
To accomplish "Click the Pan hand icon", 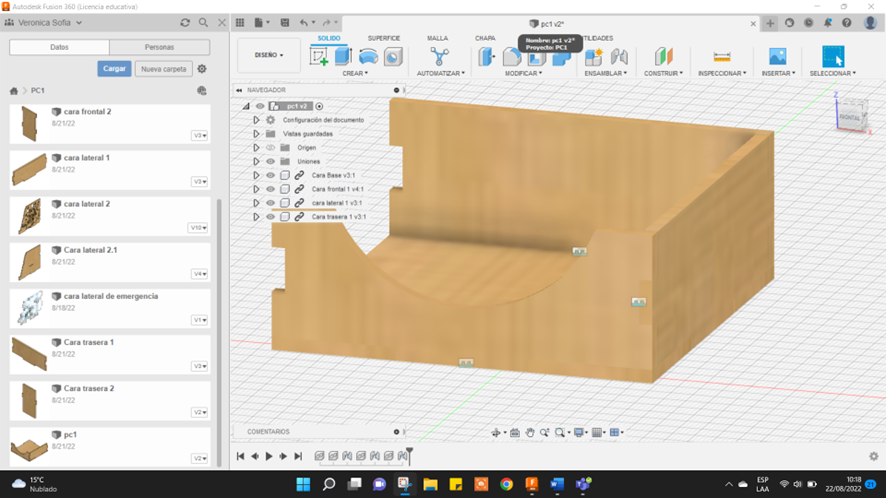I will [x=529, y=432].
